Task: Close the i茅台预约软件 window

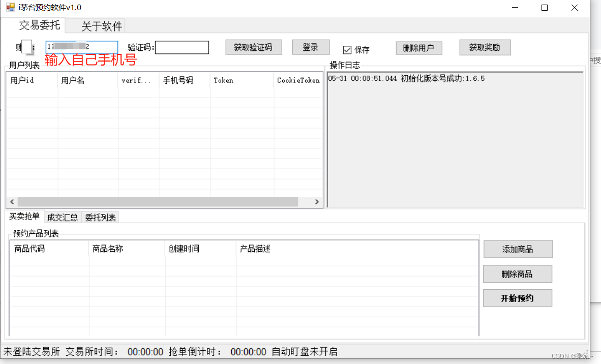Action: click(575, 7)
